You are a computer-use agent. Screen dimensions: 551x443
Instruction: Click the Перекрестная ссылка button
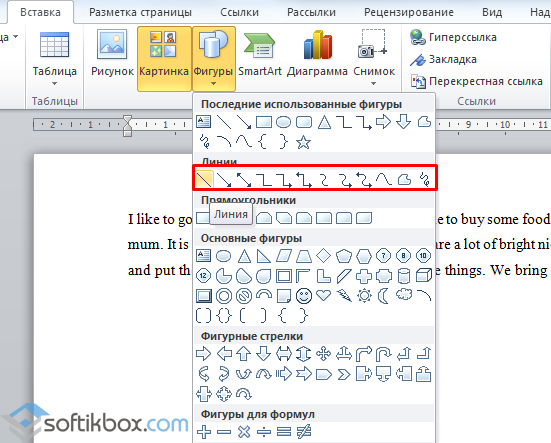[477, 82]
